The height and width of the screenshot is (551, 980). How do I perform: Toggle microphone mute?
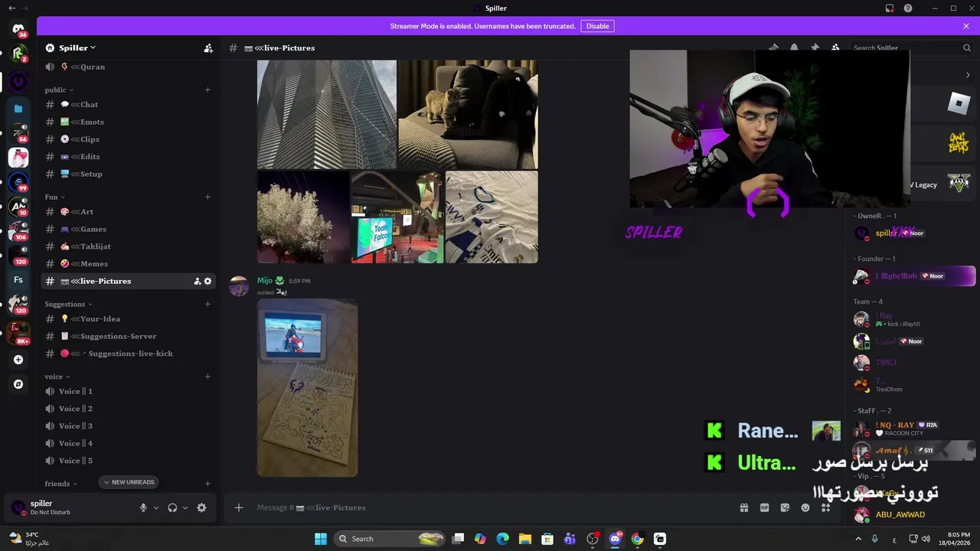143,507
